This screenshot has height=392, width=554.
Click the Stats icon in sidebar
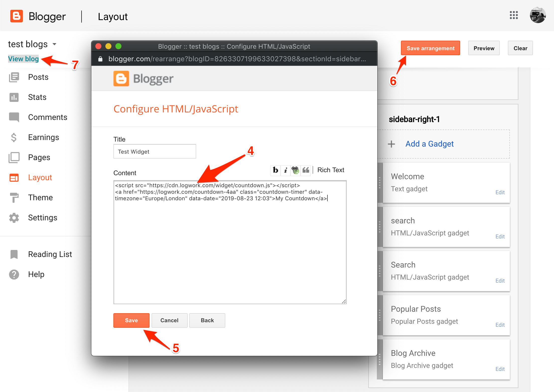pyautogui.click(x=13, y=98)
